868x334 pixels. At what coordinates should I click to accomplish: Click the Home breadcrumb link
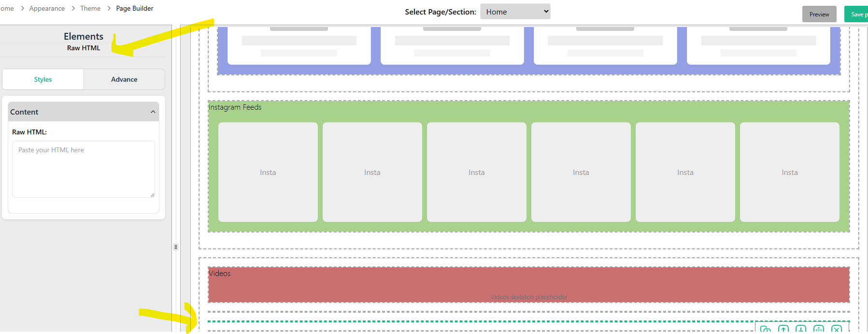click(x=7, y=8)
